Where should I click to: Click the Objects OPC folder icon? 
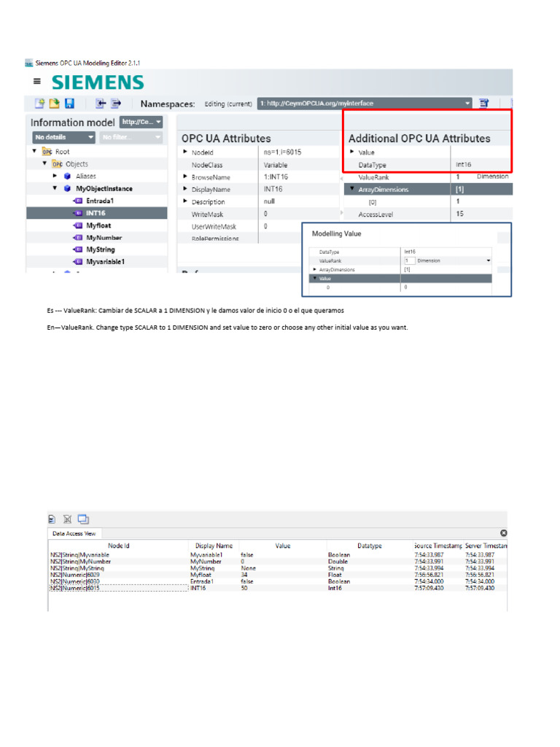pos(57,164)
